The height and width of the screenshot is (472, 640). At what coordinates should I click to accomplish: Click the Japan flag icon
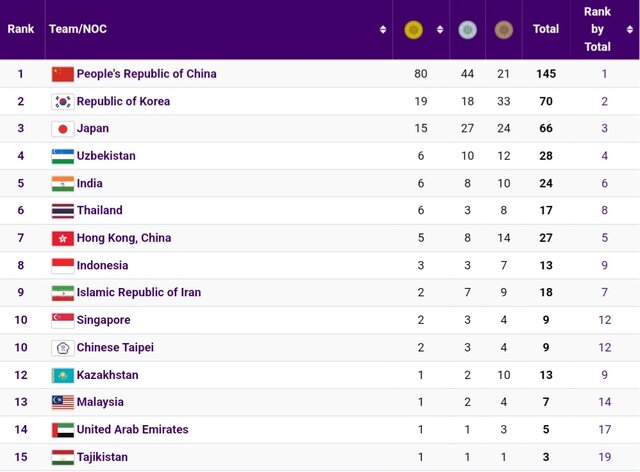click(63, 129)
